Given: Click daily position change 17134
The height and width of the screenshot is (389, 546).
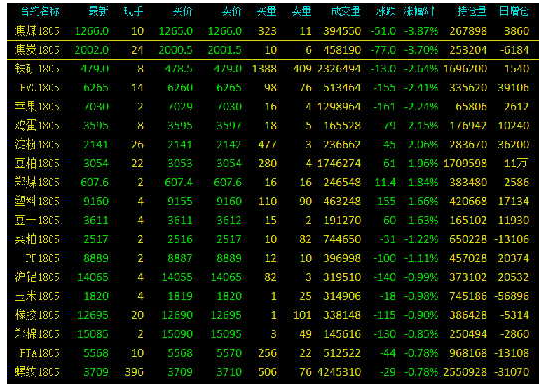Looking at the screenshot, I should [514, 201].
